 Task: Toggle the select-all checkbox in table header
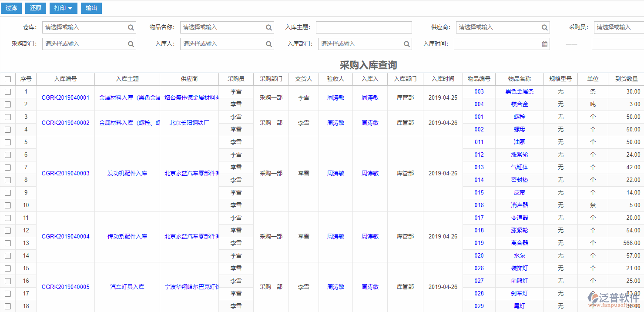point(7,79)
